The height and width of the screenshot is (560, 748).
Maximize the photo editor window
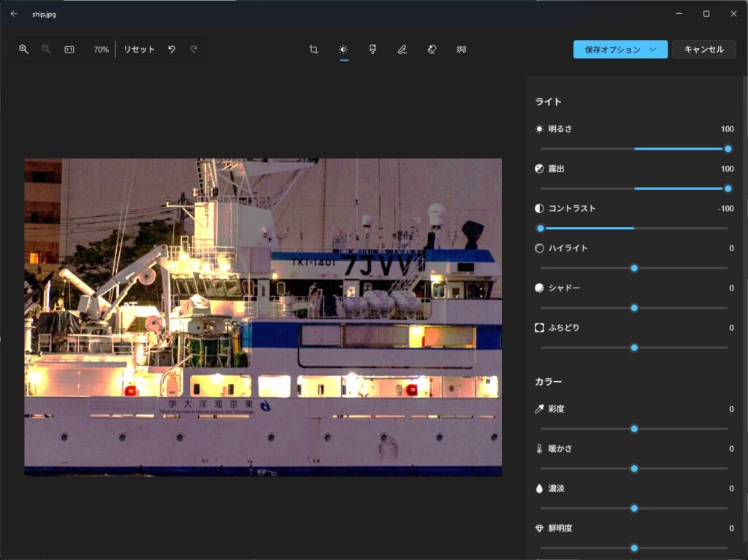click(706, 14)
